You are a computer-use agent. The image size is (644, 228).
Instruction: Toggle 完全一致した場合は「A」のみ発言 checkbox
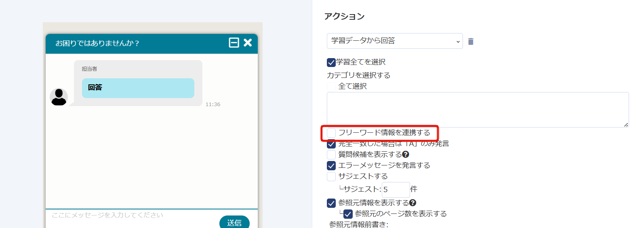click(x=331, y=144)
